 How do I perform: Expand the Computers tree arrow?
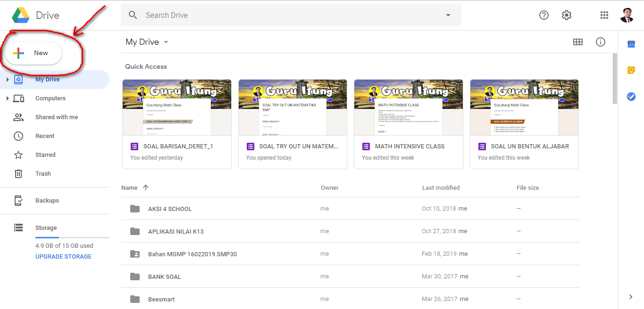7,98
